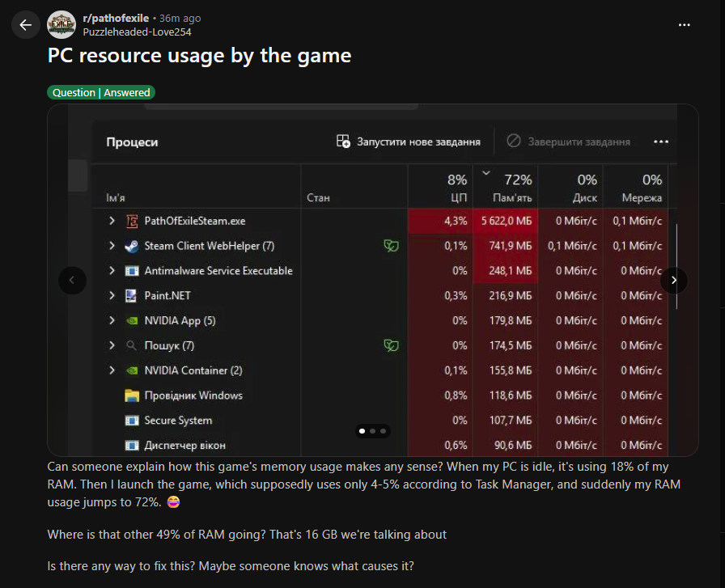Click the Secure System process icon

132,421
